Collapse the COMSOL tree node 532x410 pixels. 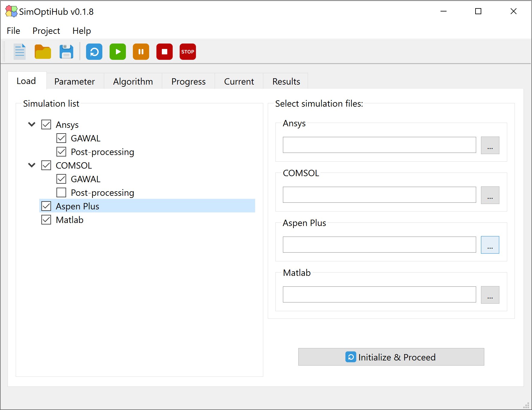(x=32, y=165)
